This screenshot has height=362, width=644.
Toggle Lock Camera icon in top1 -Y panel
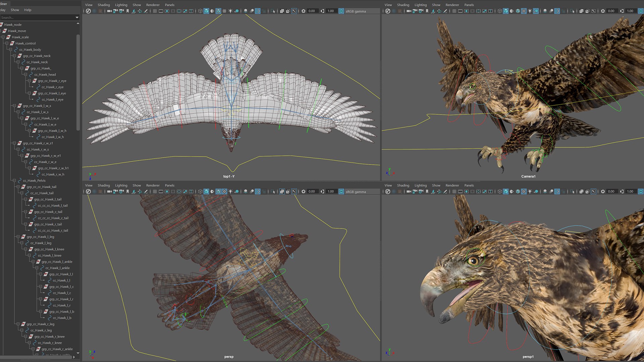[x=115, y=11]
